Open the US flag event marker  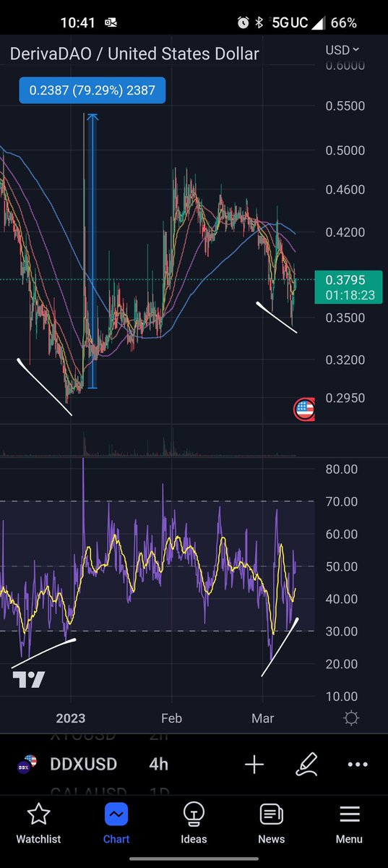[x=304, y=410]
